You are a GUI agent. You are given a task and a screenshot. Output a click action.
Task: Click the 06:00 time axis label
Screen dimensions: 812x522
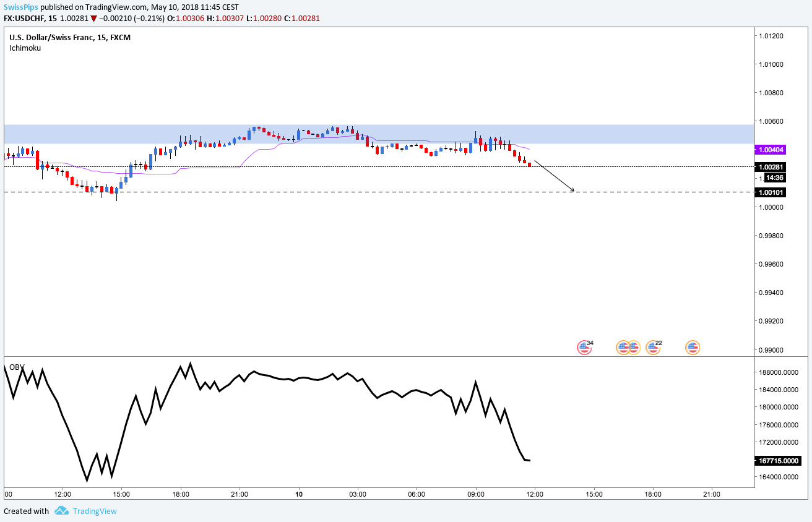click(x=417, y=494)
